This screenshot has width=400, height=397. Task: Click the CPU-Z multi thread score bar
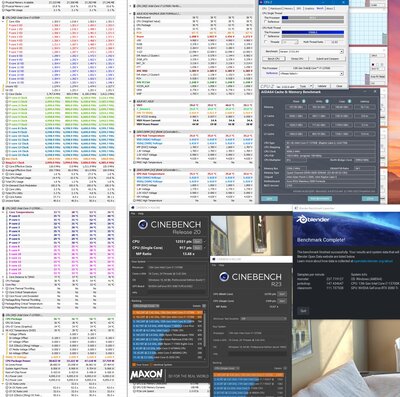coord(313,32)
